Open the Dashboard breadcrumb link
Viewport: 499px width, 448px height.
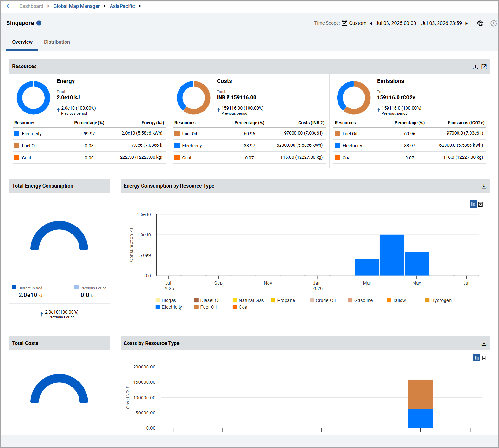[x=31, y=6]
